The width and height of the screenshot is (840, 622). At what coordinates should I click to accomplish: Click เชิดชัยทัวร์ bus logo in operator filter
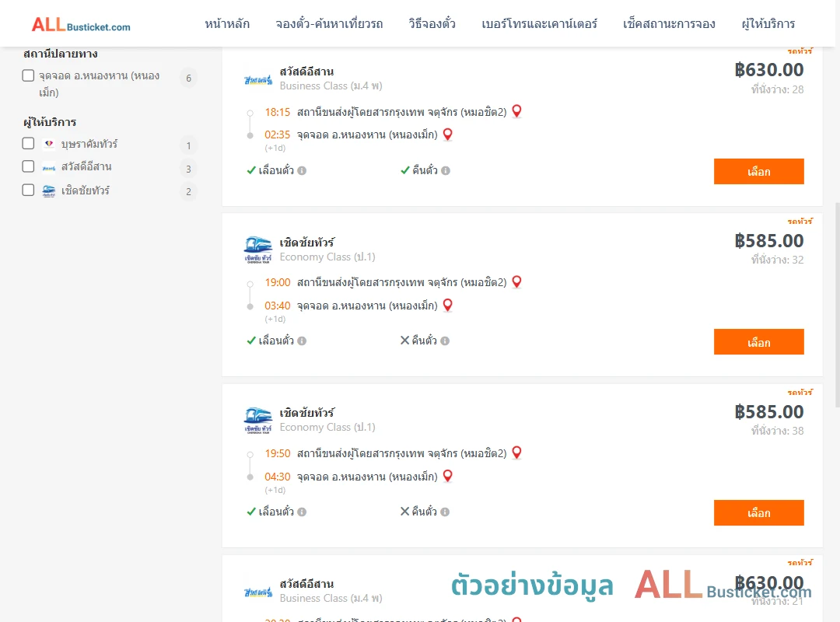coord(49,190)
